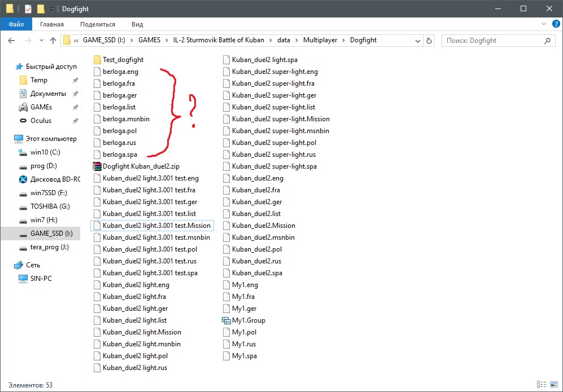Open win7 (H:) drive
Screen dimensions: 563x392
(x=44, y=220)
